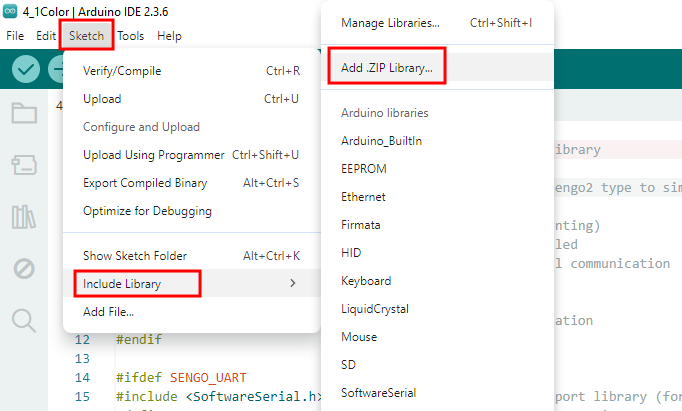
Task: Click line number 13 in the gutter
Action: tap(82, 358)
